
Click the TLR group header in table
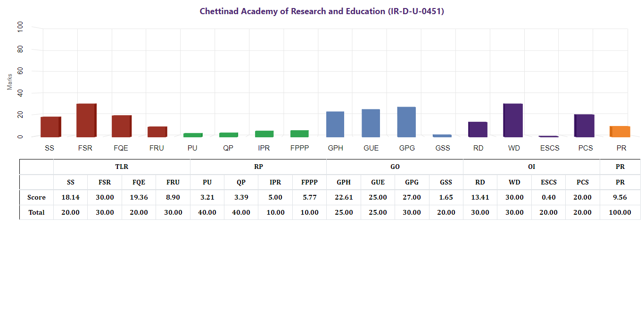(x=122, y=167)
